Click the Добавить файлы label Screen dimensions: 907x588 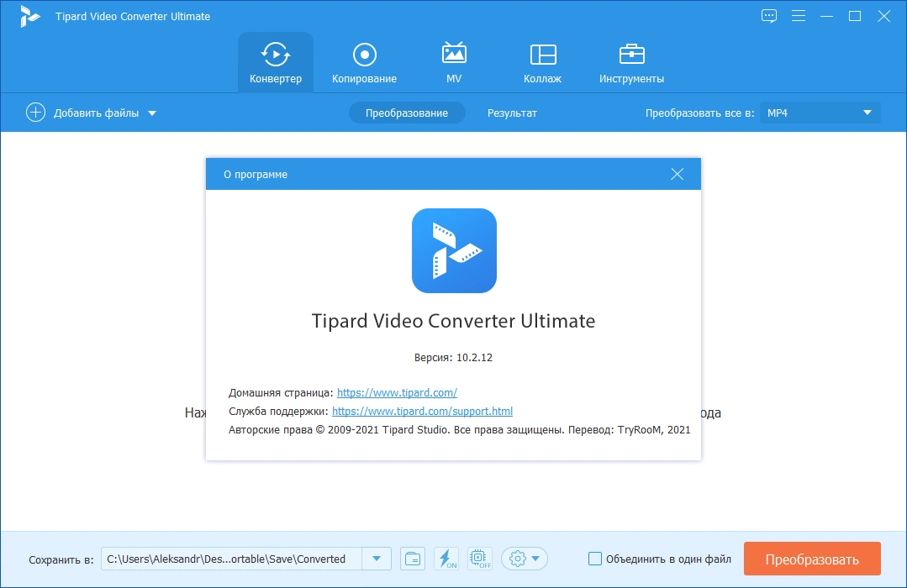click(96, 113)
